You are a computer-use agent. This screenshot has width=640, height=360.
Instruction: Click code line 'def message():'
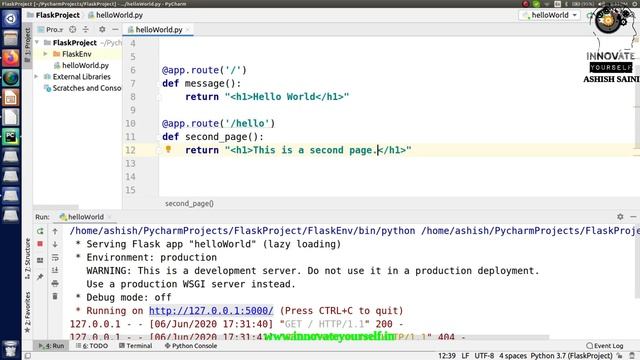(202, 83)
